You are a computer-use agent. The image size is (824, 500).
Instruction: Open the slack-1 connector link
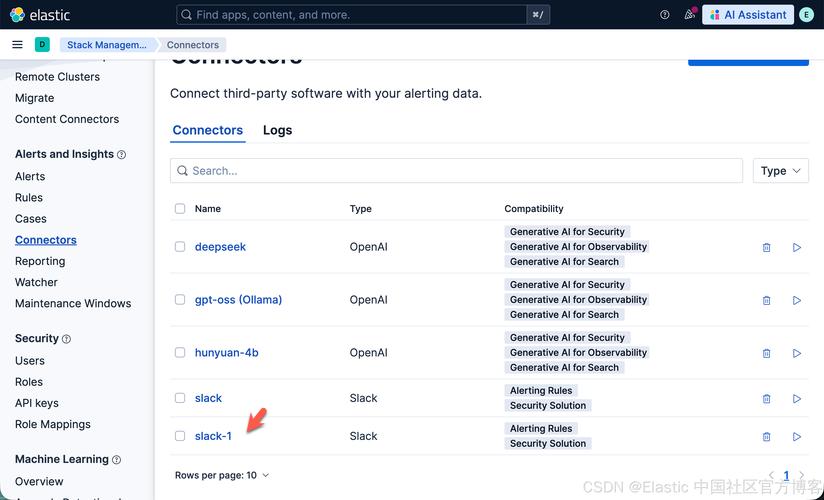pyautogui.click(x=213, y=436)
